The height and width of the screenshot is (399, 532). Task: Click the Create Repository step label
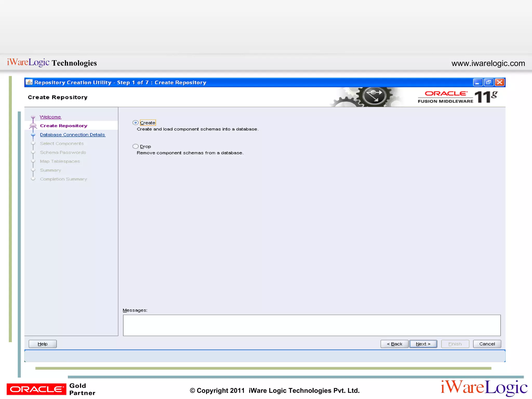coord(64,126)
